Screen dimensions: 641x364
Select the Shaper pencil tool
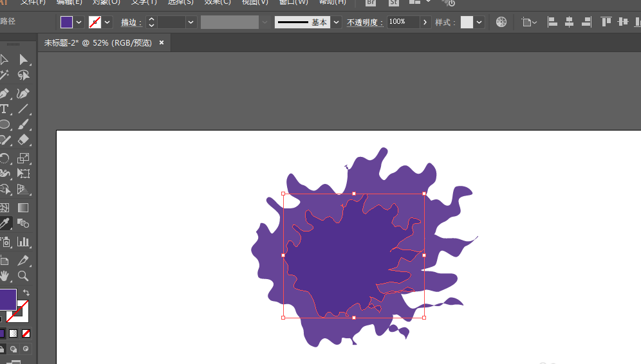pos(4,140)
